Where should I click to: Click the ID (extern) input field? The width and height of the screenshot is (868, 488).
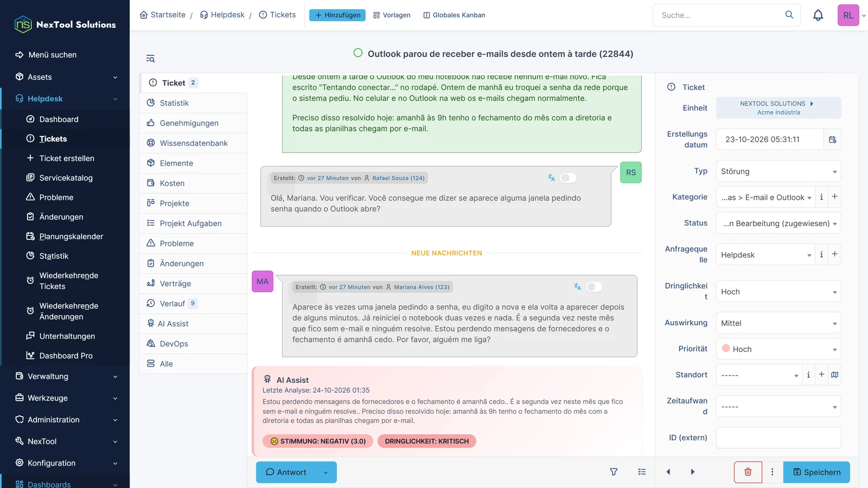coord(778,438)
